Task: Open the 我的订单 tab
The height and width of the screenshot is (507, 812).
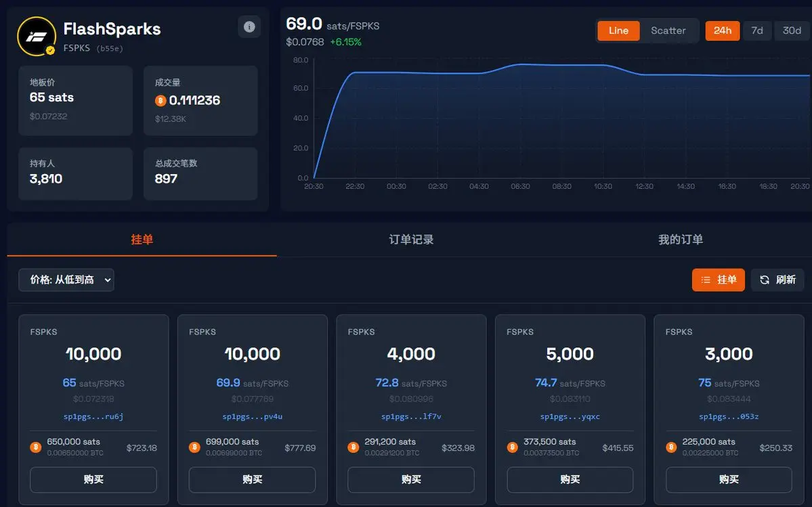Action: coord(681,240)
